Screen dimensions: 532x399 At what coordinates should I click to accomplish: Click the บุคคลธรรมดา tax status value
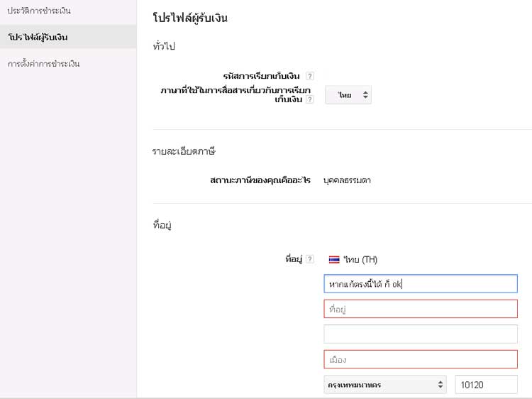click(347, 180)
